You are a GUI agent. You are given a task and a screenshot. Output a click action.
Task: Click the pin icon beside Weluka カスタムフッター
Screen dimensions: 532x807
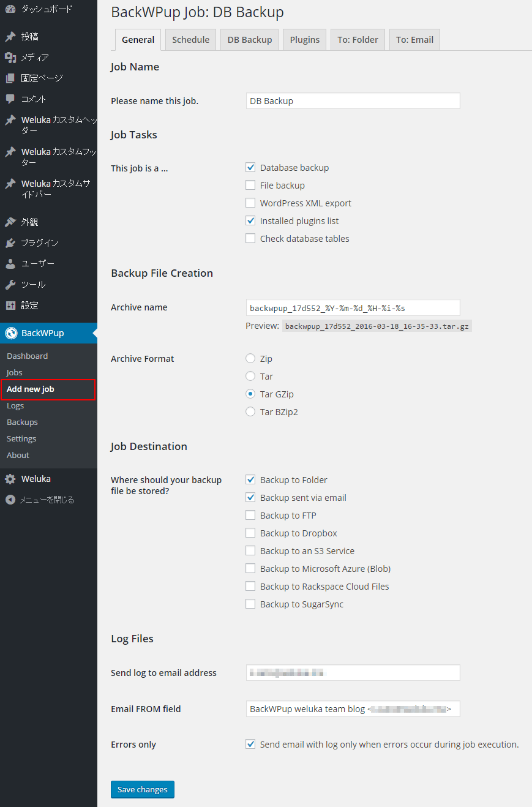pyautogui.click(x=10, y=152)
